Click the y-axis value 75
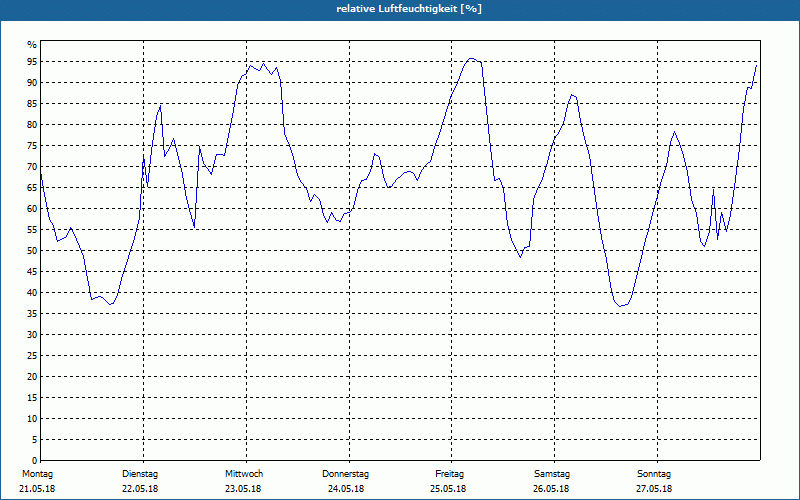Screen dimensions: 800x500 [x=32, y=145]
